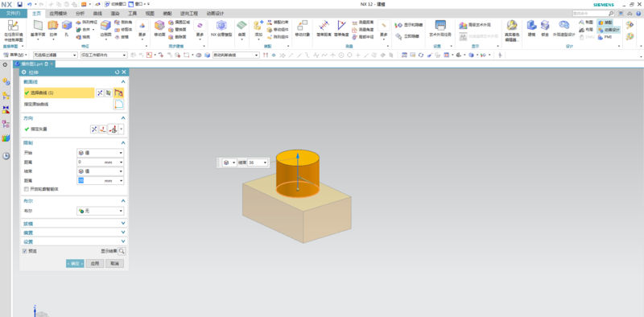
Task: Enable the 开放轮廓智能体 checkbox
Action: pos(27,189)
